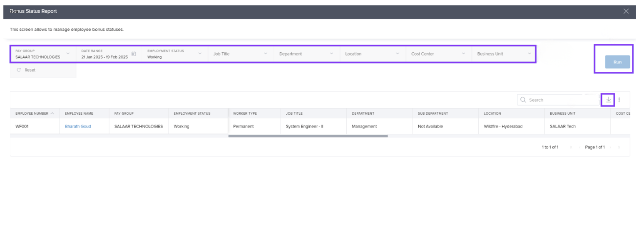Open the three-dot more options menu

pos(619,100)
